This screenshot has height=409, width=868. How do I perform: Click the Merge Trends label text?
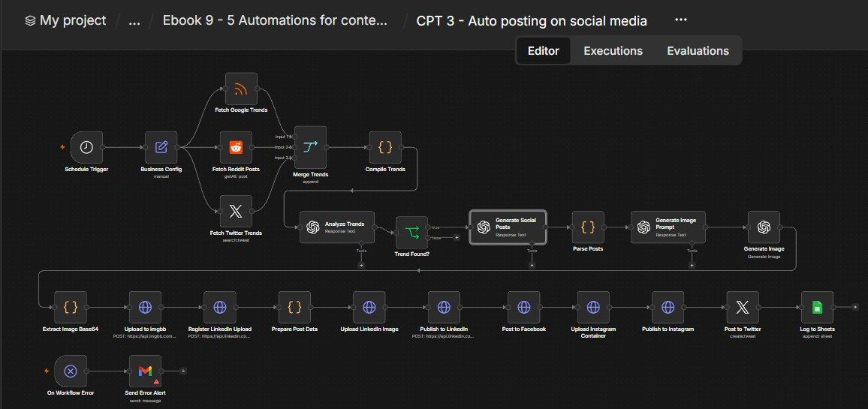(x=310, y=174)
